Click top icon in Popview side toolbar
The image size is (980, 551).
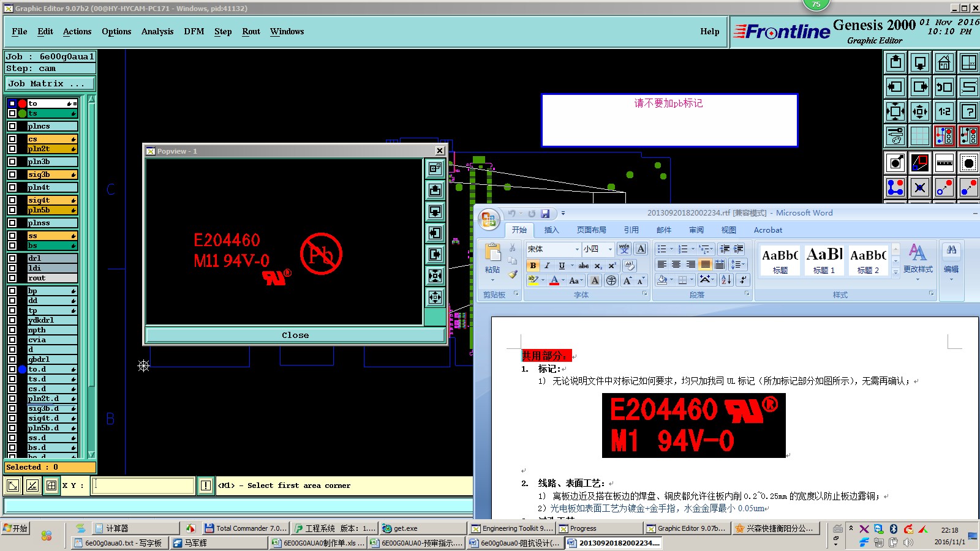435,168
